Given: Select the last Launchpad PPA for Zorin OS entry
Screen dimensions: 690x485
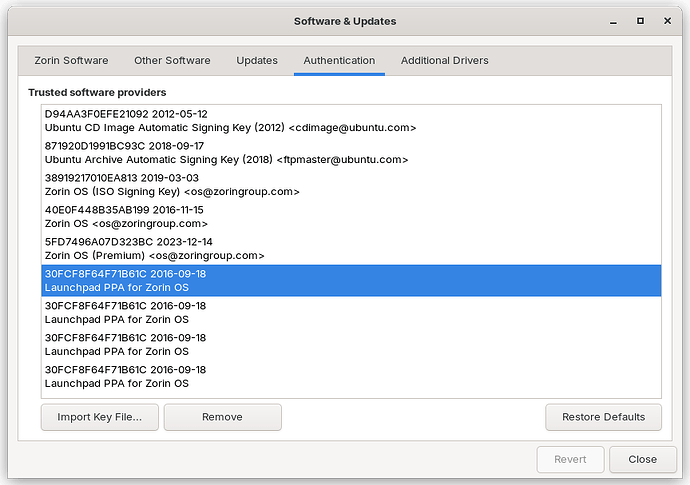Looking at the screenshot, I should [351, 376].
